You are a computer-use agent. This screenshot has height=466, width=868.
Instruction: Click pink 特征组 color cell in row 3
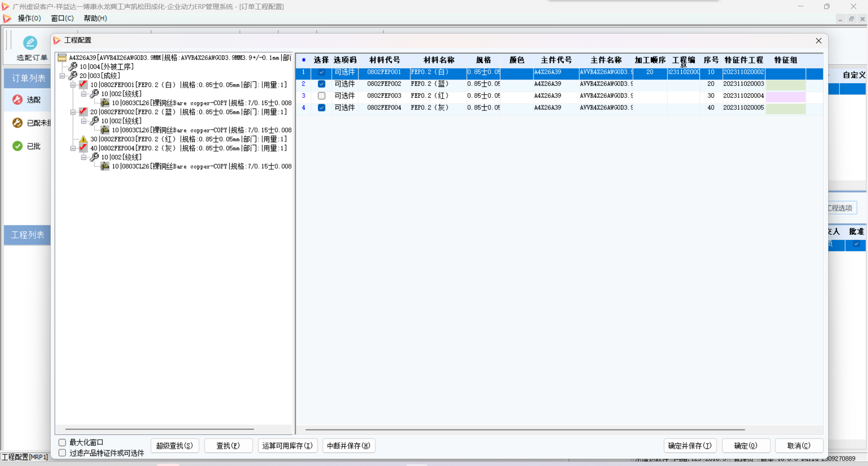(785, 96)
